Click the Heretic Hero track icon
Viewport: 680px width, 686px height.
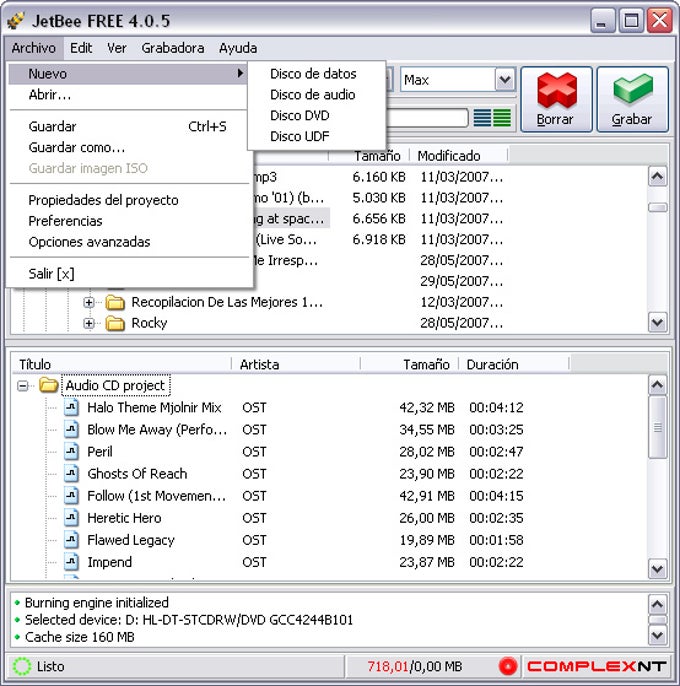click(x=71, y=518)
